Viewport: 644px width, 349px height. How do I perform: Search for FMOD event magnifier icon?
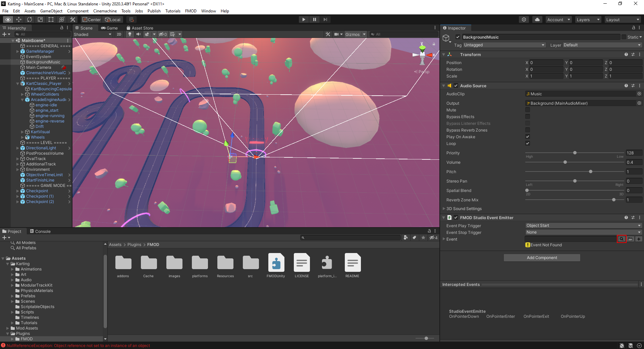tap(622, 239)
